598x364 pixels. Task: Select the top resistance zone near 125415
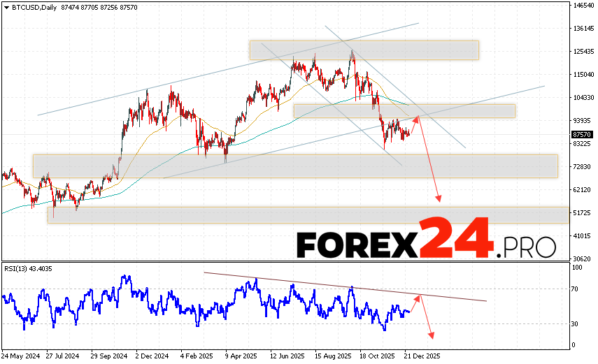click(364, 50)
